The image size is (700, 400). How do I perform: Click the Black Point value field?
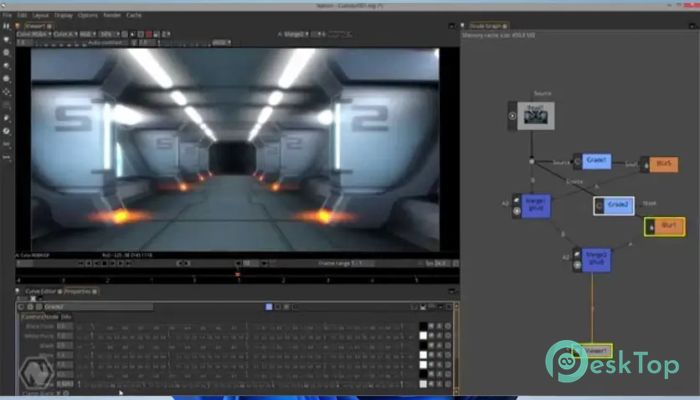click(65, 327)
